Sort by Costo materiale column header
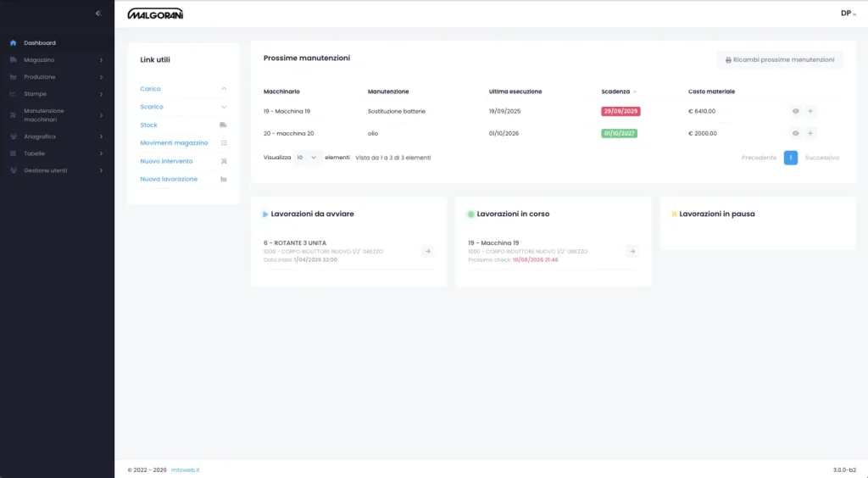This screenshot has width=868, height=478. pos(711,92)
